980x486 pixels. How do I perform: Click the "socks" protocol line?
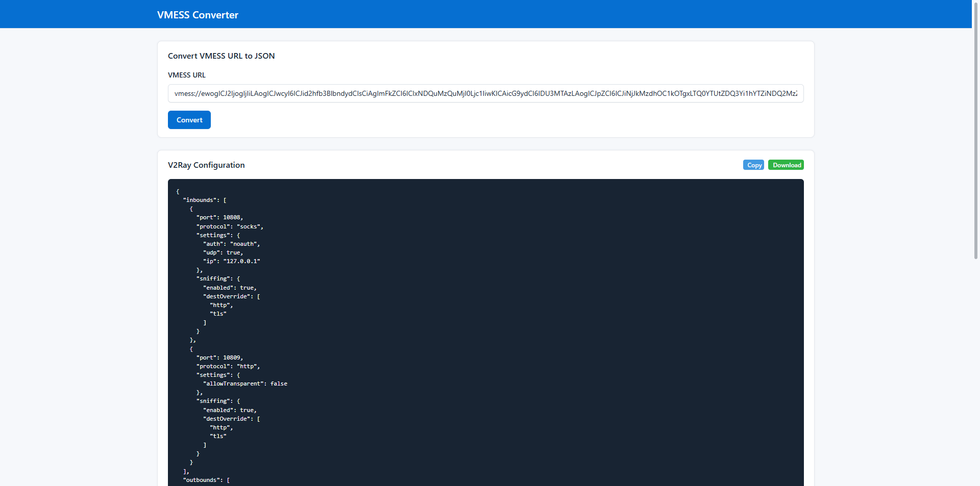[x=230, y=226]
